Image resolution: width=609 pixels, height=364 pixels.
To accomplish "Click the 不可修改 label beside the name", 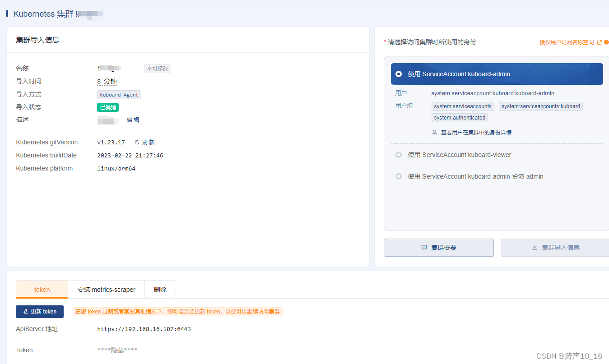I will click(158, 69).
